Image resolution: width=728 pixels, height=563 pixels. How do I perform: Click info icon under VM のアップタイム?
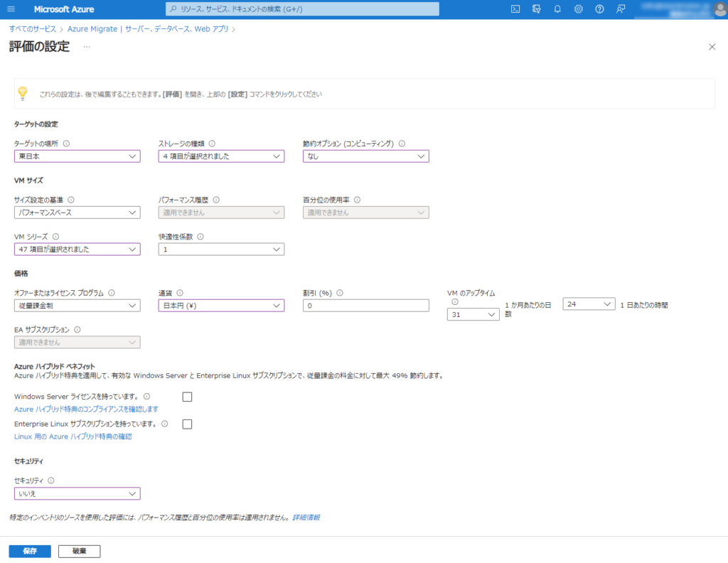click(455, 301)
